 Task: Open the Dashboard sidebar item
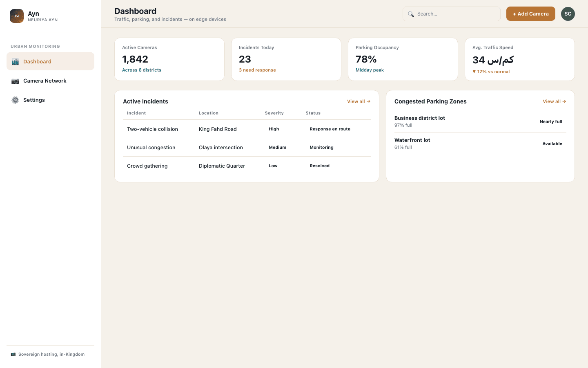[x=50, y=61]
